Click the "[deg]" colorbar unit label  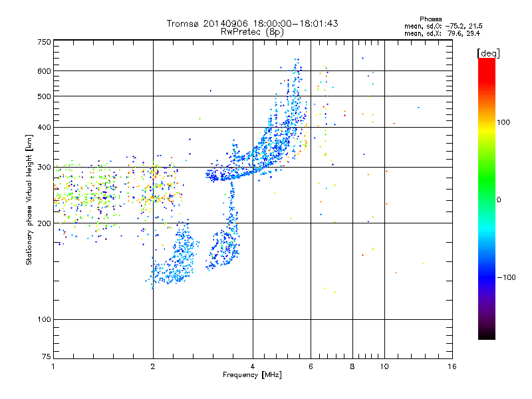point(488,54)
